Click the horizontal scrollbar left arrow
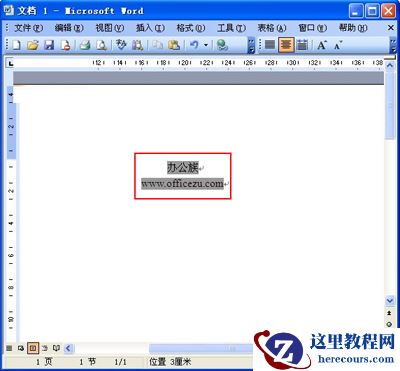This screenshot has width=400, height=371. 68,349
